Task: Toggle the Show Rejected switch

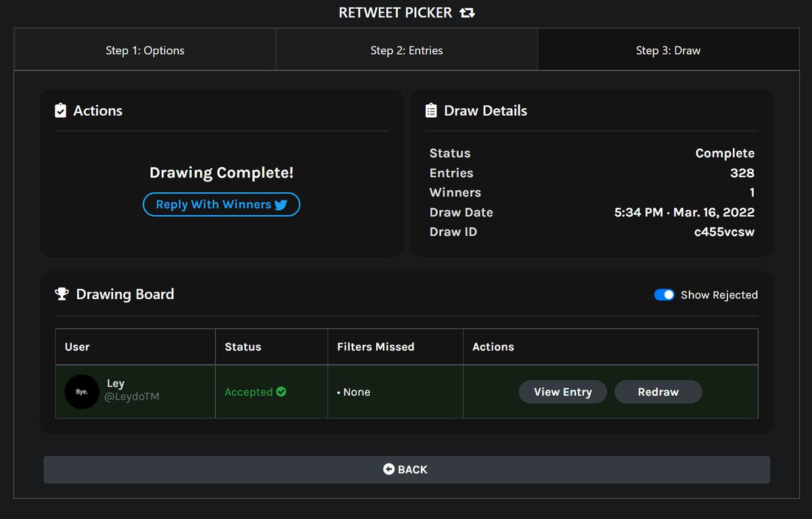Action: pos(664,294)
